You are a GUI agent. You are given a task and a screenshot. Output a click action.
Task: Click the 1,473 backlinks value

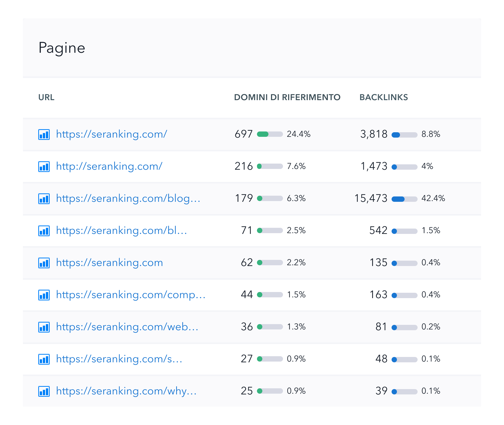coord(374,166)
